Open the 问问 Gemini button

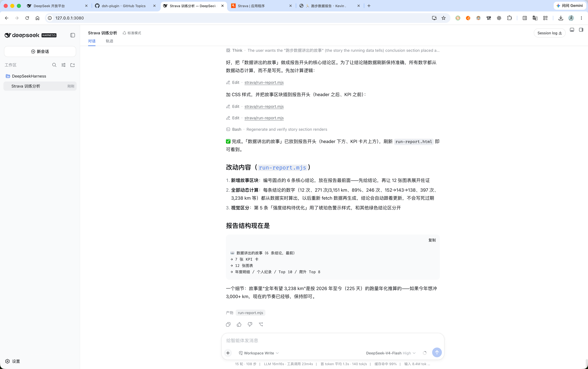(570, 6)
